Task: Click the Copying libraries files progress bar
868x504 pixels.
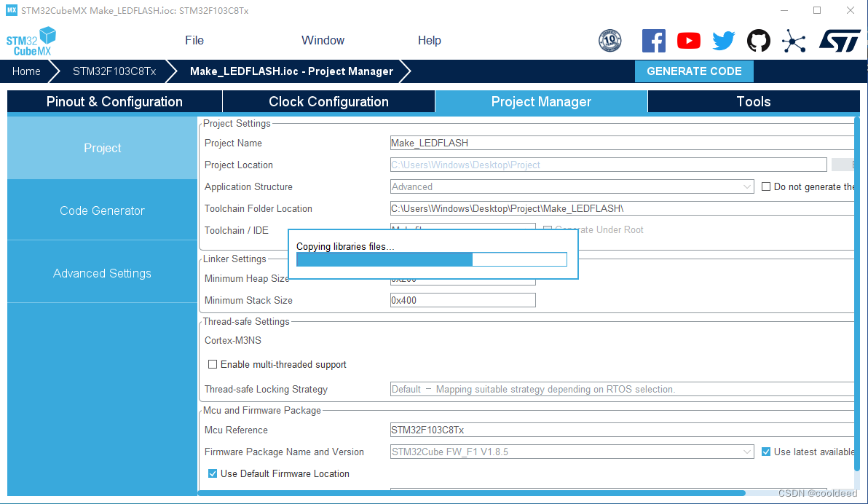Action: pyautogui.click(x=432, y=259)
